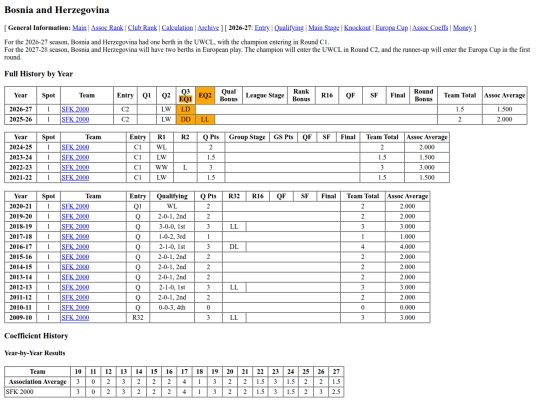Select the '3-0-0, 1st' qualifying cell

click(x=172, y=227)
